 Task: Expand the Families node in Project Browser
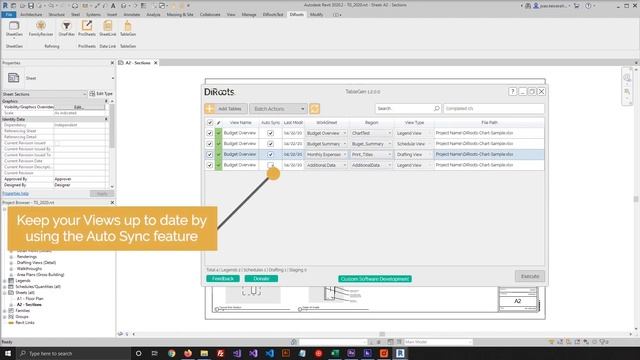pos(4,311)
